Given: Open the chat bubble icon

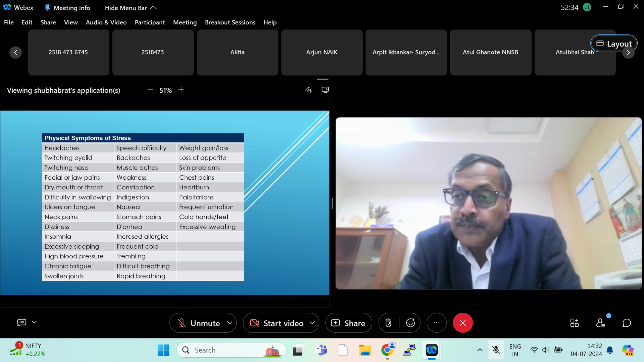Looking at the screenshot, I should click(x=626, y=323).
